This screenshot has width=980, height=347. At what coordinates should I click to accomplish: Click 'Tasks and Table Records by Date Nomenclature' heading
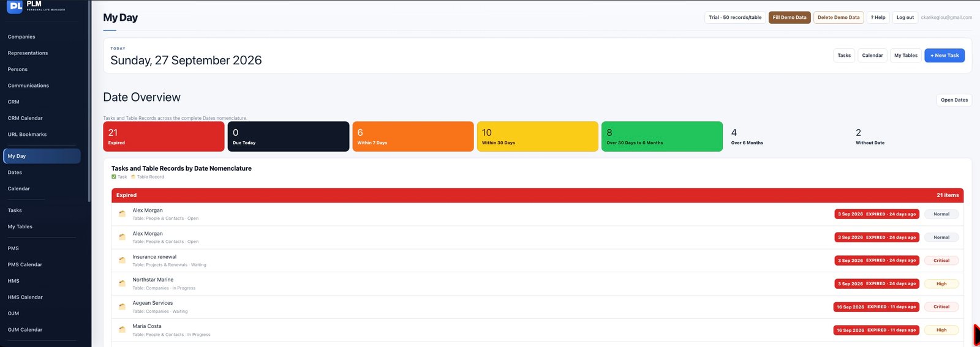coord(181,168)
